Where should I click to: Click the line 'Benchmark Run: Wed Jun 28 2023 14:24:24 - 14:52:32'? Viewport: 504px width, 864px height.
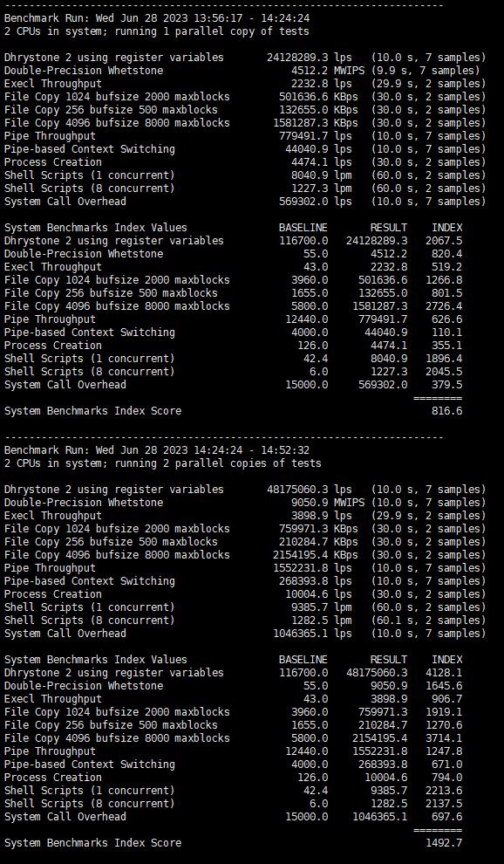[x=157, y=450]
